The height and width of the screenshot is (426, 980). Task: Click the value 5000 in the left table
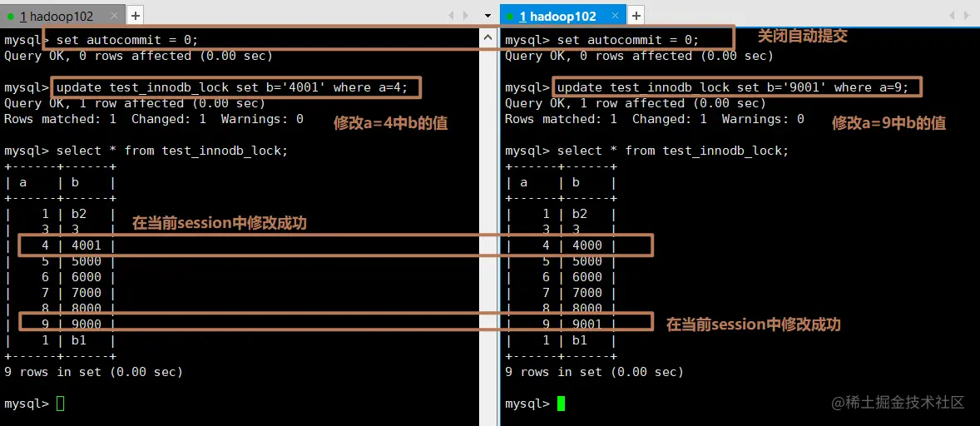click(87, 261)
